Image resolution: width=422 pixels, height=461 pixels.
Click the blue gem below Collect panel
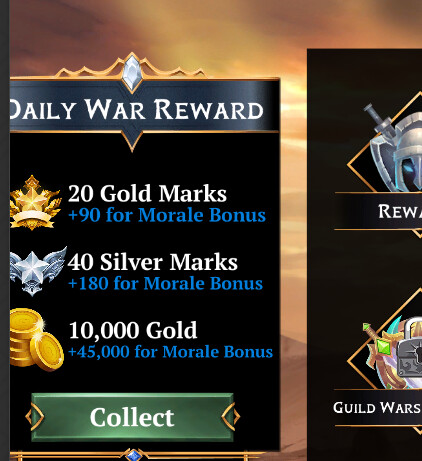[x=133, y=455]
